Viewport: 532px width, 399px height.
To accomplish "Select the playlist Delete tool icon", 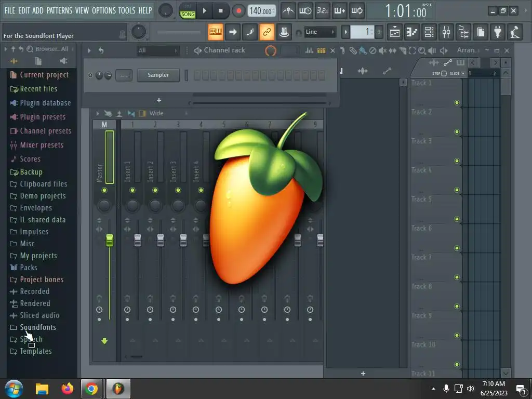I will point(373,50).
